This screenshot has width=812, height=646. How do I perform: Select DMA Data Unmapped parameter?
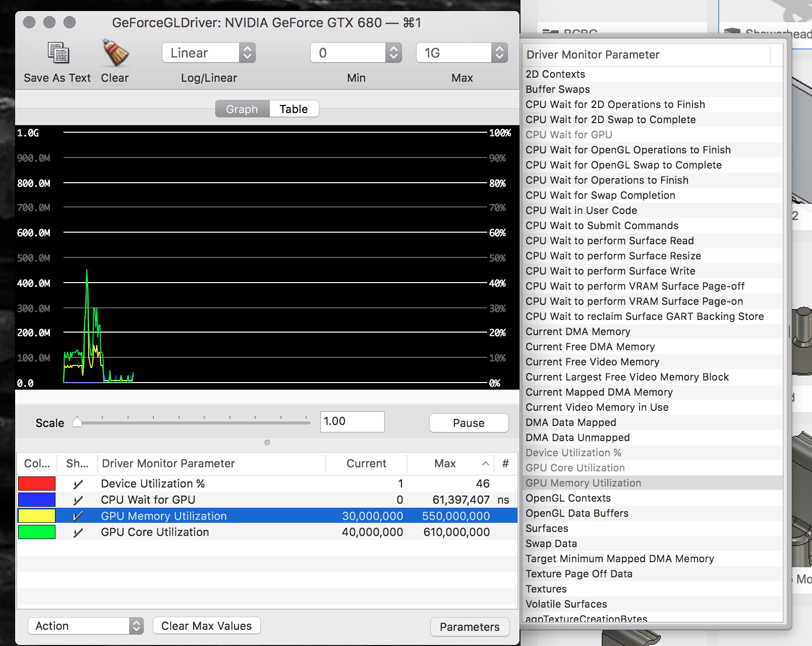[x=653, y=438]
